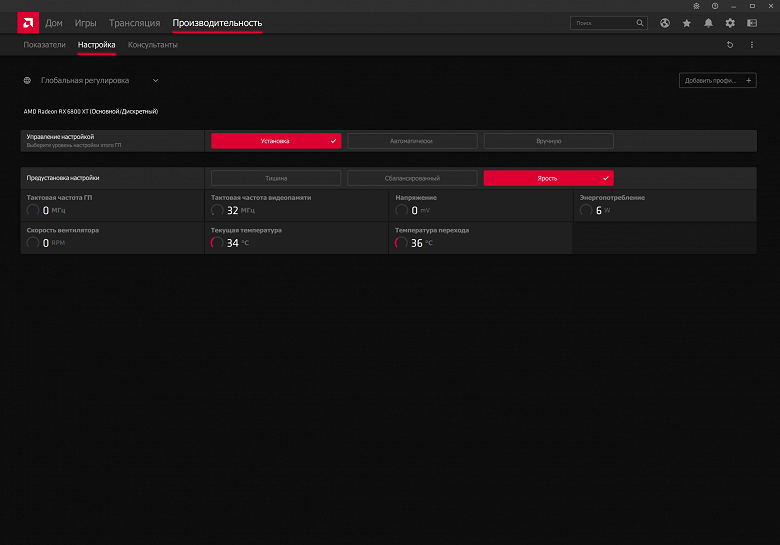Toggle the sidebar panel icon
The image size is (780, 545).
(752, 23)
